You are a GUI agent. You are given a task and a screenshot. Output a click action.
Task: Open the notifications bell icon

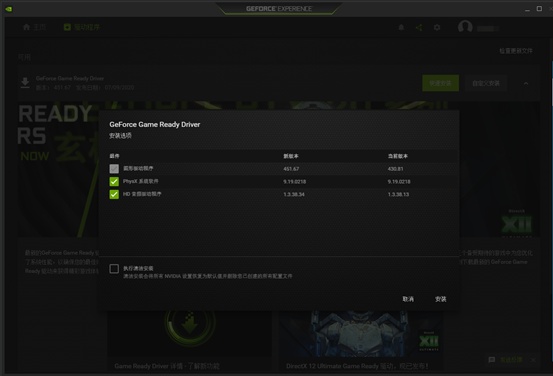click(x=401, y=28)
